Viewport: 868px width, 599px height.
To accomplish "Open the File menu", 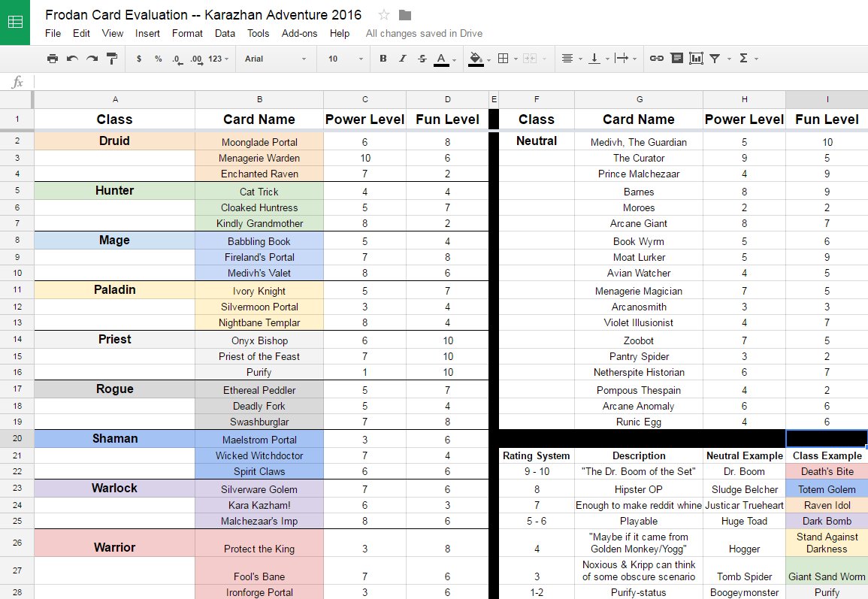I will 53,33.
